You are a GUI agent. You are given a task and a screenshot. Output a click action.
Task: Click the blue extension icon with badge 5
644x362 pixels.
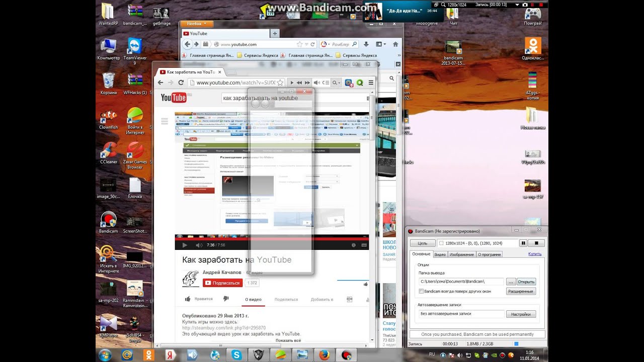coord(349,82)
